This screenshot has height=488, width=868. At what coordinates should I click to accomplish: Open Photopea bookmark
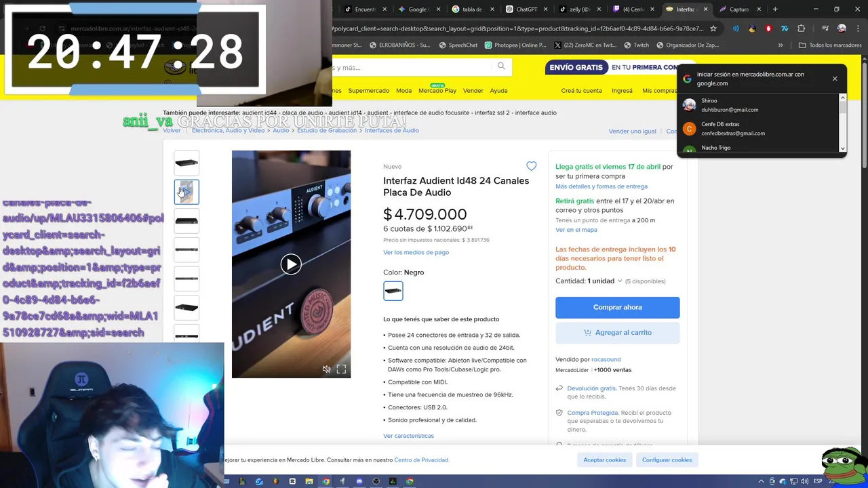[515, 45]
